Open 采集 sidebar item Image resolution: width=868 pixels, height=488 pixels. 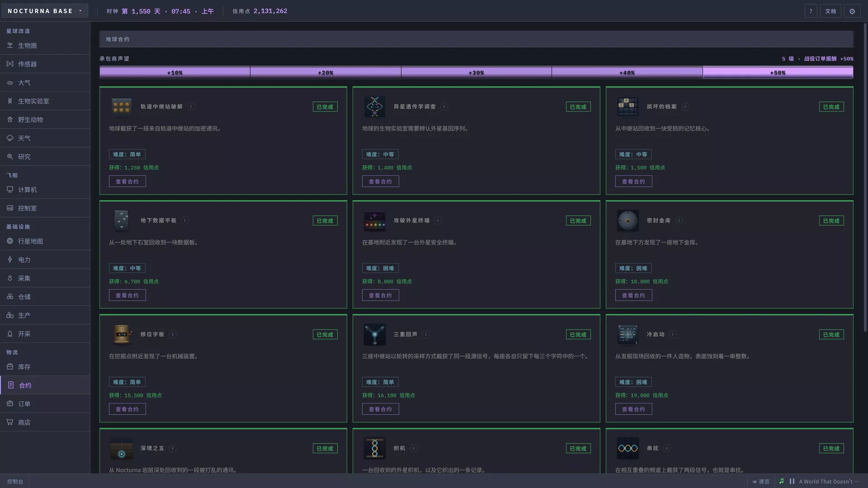[45, 278]
